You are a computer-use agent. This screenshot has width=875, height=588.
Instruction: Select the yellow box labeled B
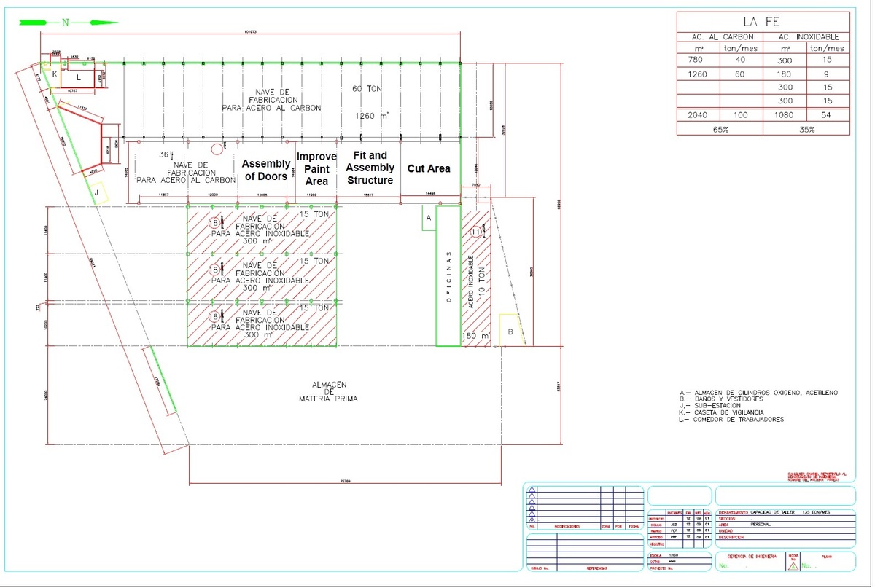[x=510, y=331]
